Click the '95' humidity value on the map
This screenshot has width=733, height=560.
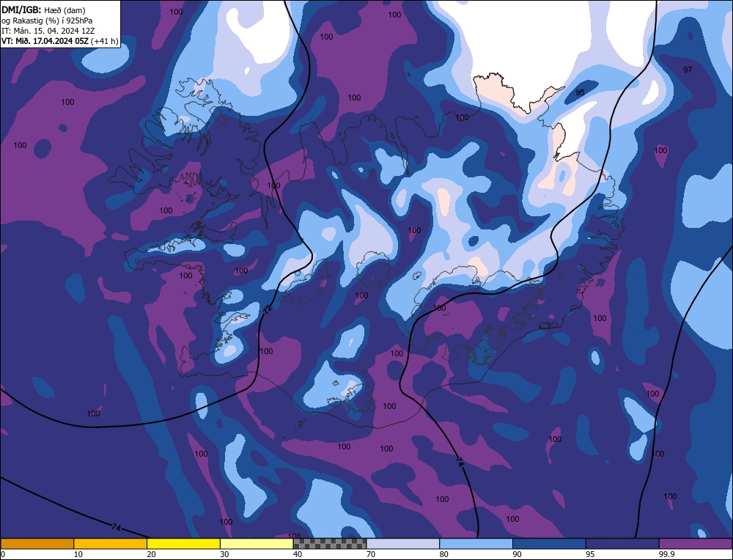point(580,92)
